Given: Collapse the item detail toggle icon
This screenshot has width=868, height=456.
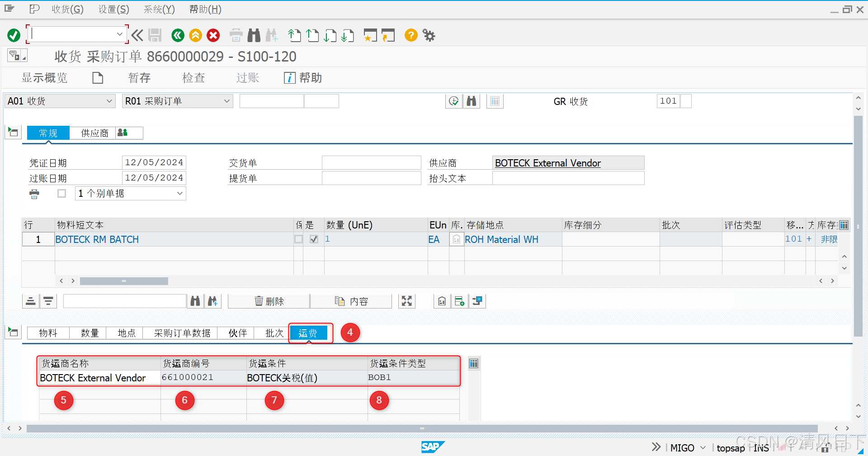Looking at the screenshot, I should click(14, 332).
